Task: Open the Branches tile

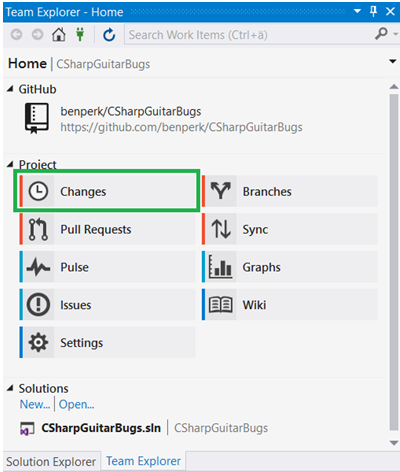Action: (x=290, y=191)
